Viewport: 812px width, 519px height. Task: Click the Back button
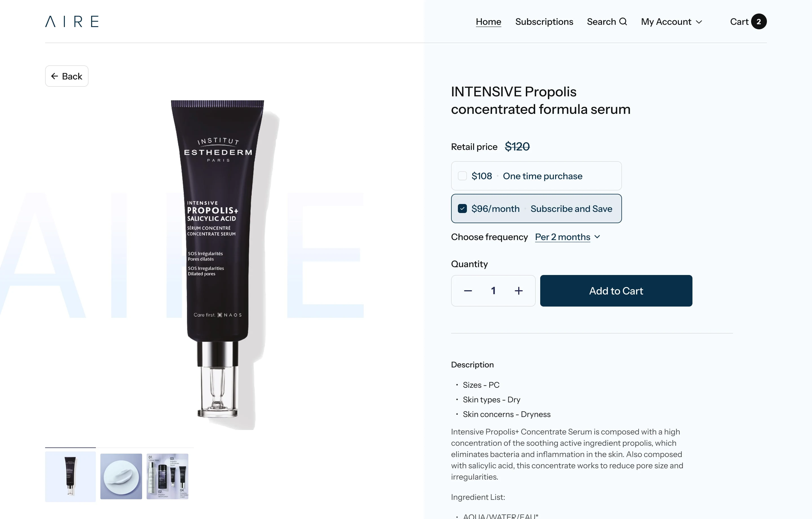click(x=67, y=76)
